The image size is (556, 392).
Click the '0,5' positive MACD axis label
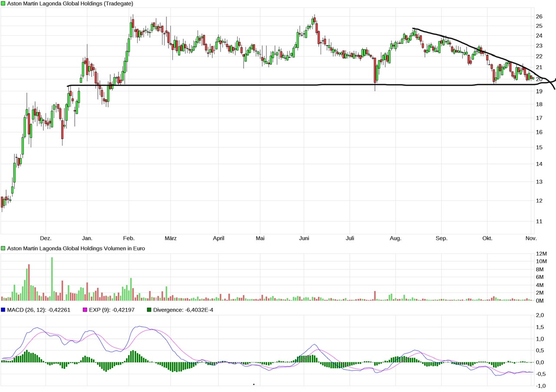[540, 350]
